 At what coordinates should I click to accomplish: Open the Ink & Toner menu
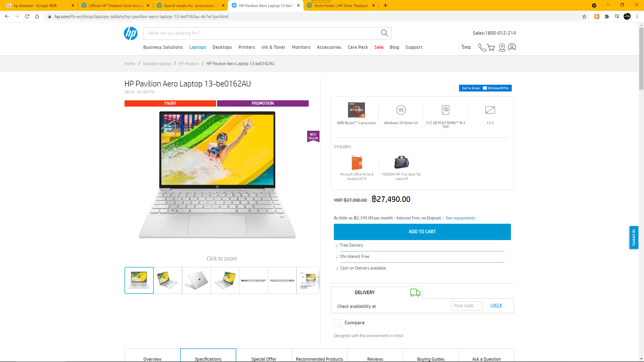pyautogui.click(x=273, y=47)
